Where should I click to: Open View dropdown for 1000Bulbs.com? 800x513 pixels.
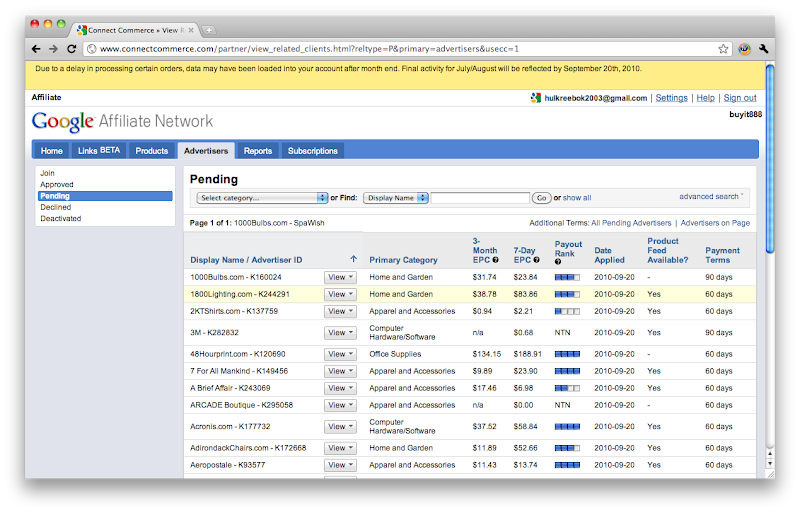click(339, 277)
